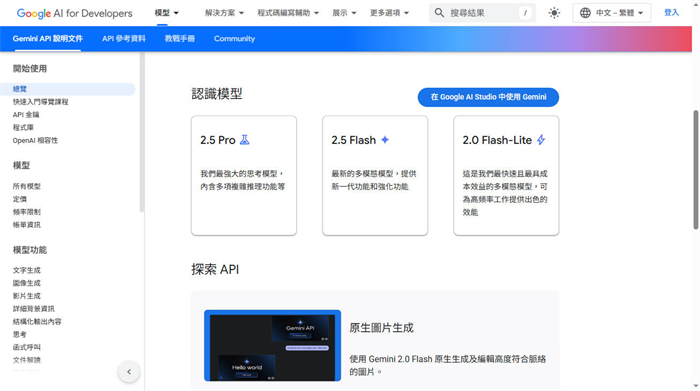Expand the 更多選項 menu
This screenshot has width=700, height=391.
(x=389, y=13)
